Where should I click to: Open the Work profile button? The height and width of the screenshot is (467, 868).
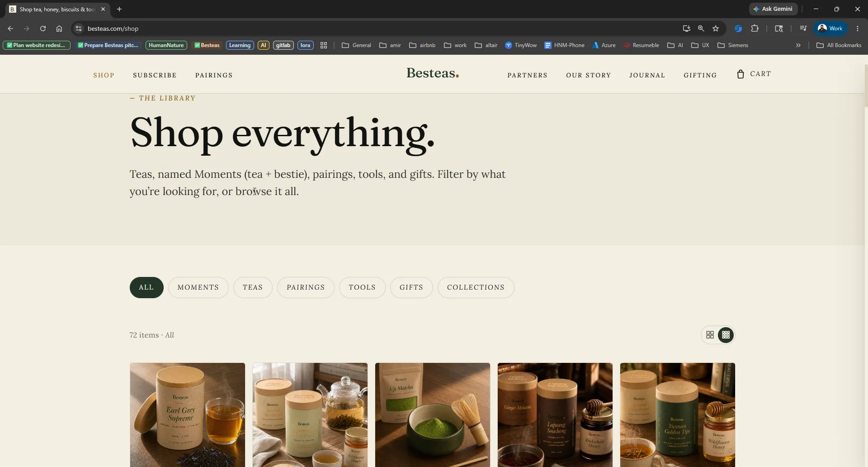pyautogui.click(x=830, y=29)
